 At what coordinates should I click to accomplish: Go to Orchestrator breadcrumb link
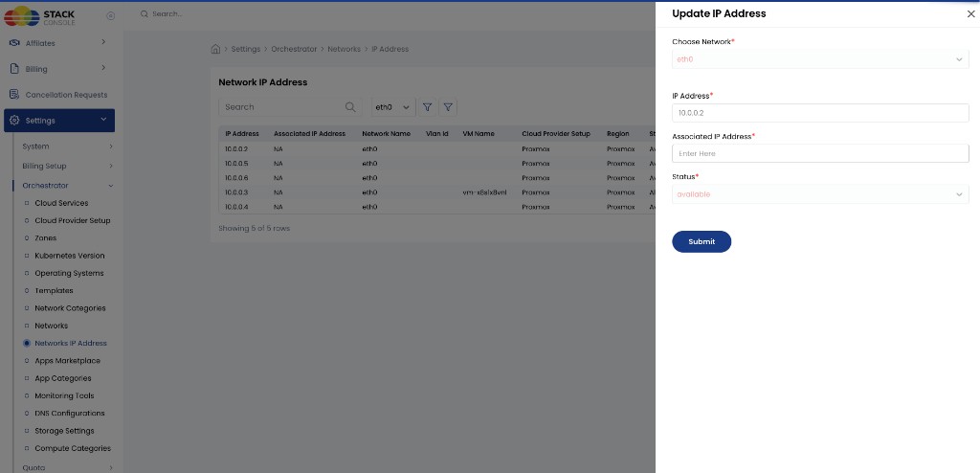coord(294,49)
